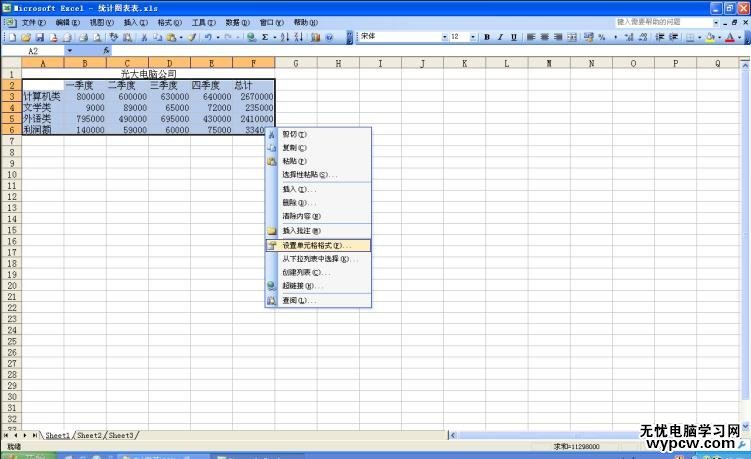751x459 pixels.
Task: Run the Spelling check icon
Action: [114, 37]
